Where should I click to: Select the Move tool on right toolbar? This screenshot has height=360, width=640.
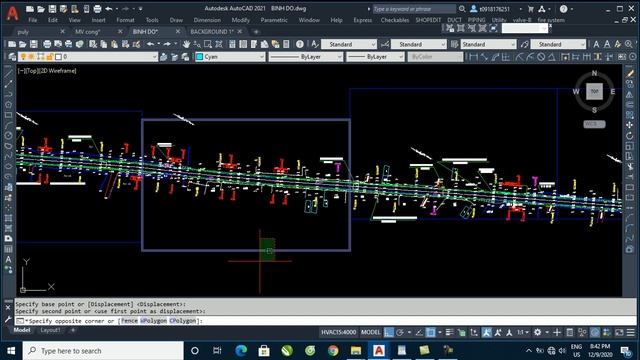click(630, 125)
